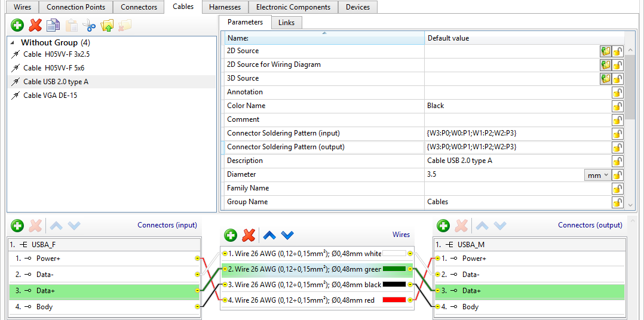The image size is (644, 320).
Task: Move the selected wire down
Action: coord(288,235)
